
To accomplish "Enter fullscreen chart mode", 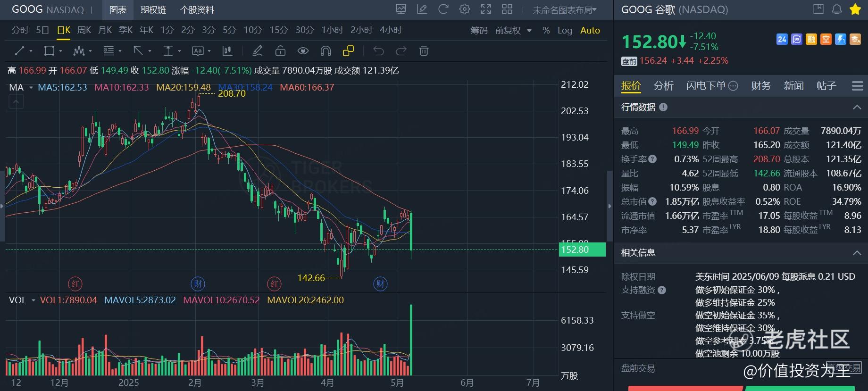I will pyautogui.click(x=486, y=9).
